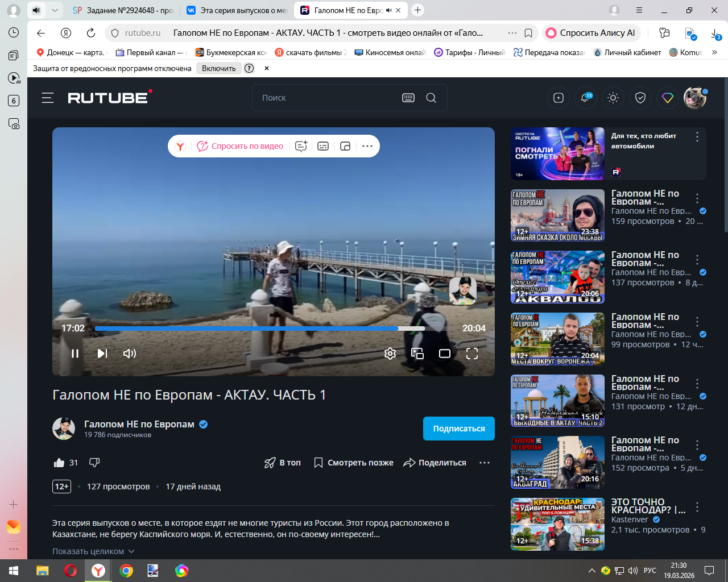Open options for the Краснодар video
The height and width of the screenshot is (582, 728).
click(697, 507)
